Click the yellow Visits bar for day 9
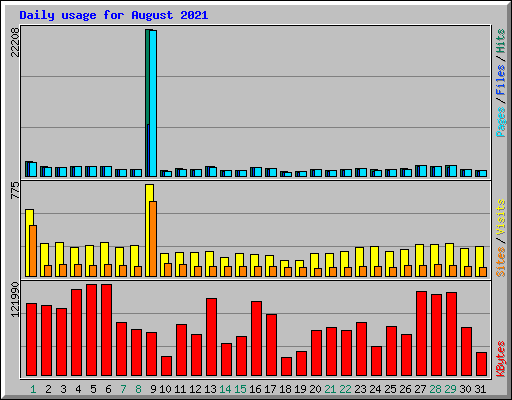 click(x=149, y=230)
